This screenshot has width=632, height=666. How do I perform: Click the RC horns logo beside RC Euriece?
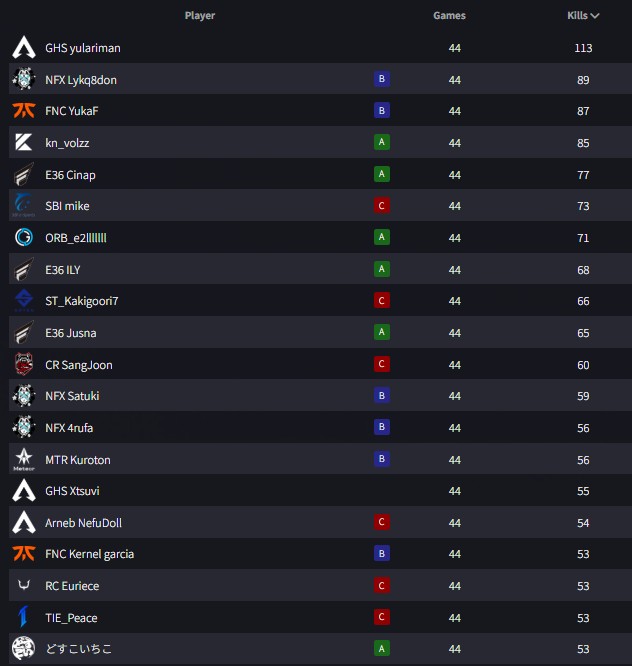(x=24, y=585)
